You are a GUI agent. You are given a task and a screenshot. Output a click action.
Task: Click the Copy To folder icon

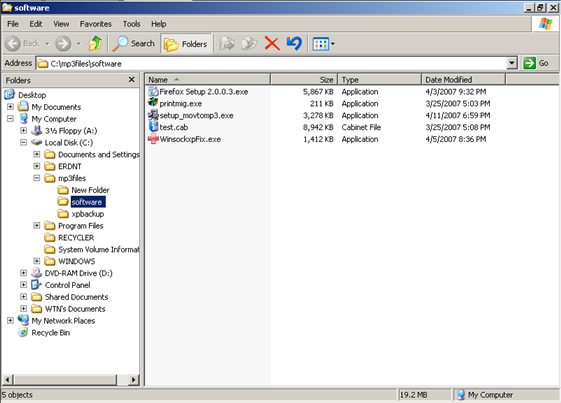click(249, 44)
